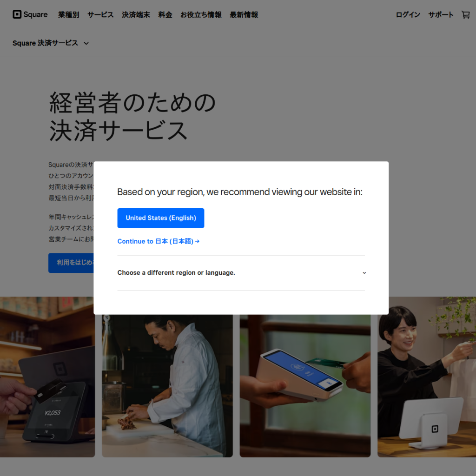Click the photo of chef preparing food
Image resolution: width=476 pixels, height=476 pixels.
click(167, 386)
